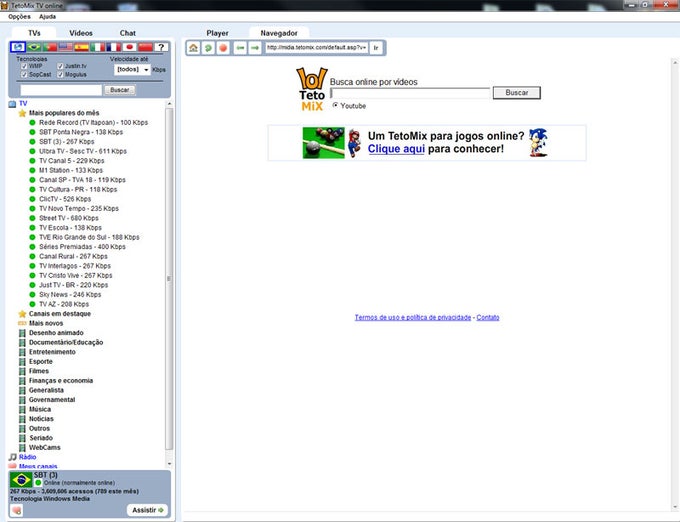
Task: Expand the Filmes category
Action: (x=39, y=371)
